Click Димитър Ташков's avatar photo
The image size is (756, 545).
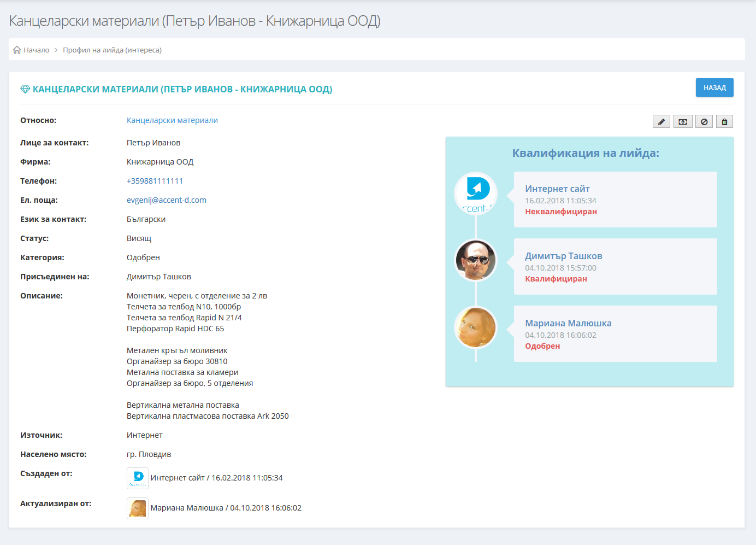click(x=476, y=261)
